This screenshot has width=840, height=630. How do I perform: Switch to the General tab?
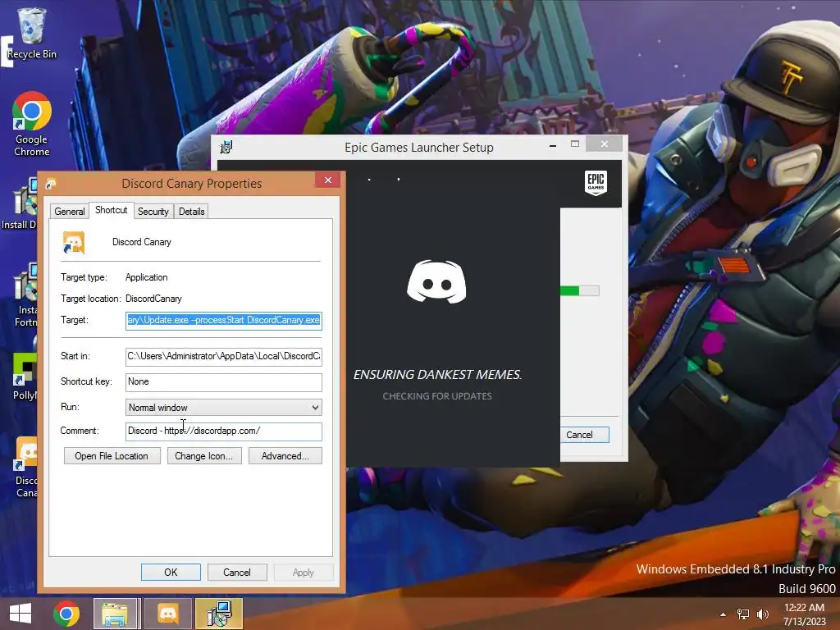[70, 212]
